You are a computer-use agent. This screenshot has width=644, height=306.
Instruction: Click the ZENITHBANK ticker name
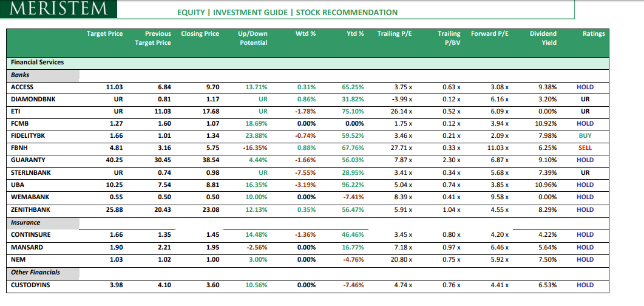click(x=30, y=210)
